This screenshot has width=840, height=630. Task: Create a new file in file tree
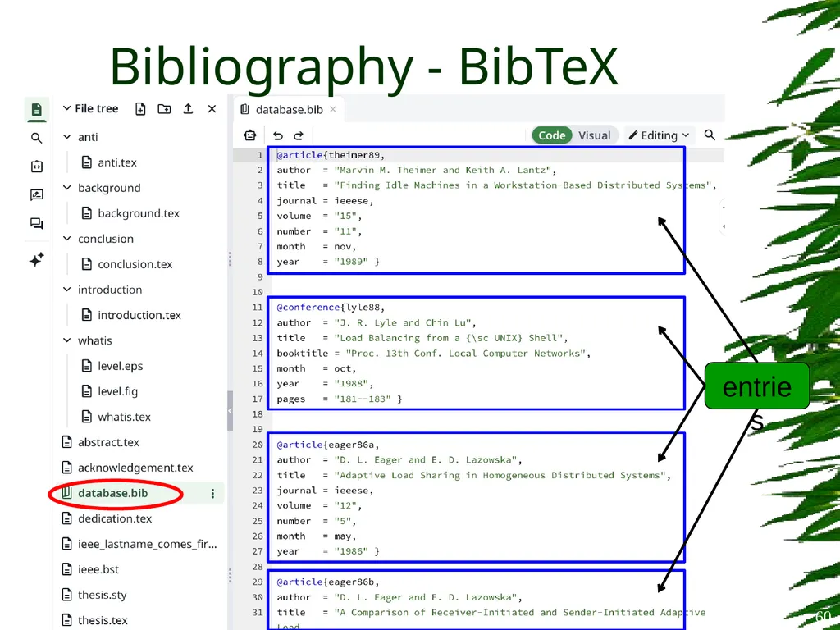[x=140, y=109]
